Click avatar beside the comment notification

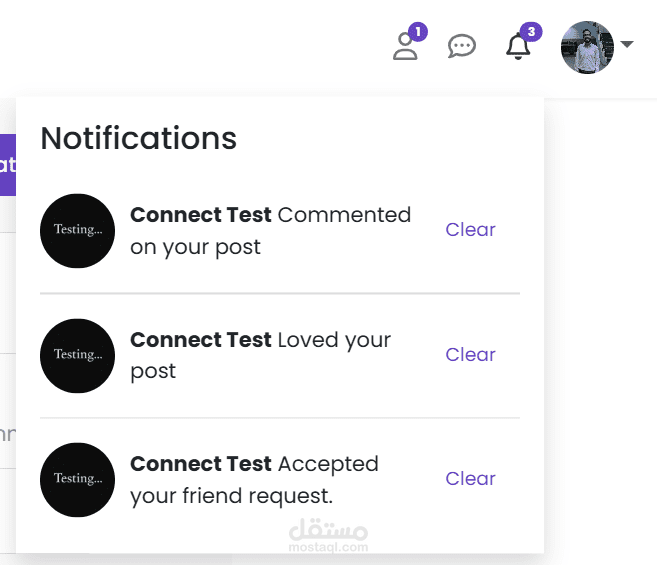point(78,231)
